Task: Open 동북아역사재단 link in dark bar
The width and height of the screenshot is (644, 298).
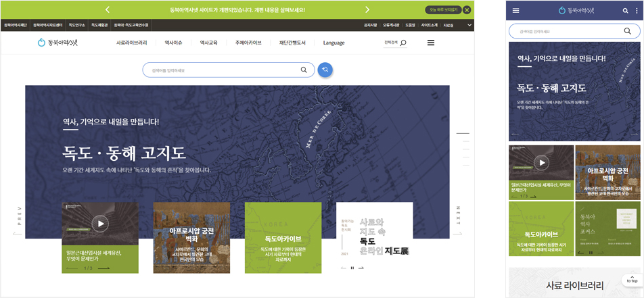Action: point(15,25)
